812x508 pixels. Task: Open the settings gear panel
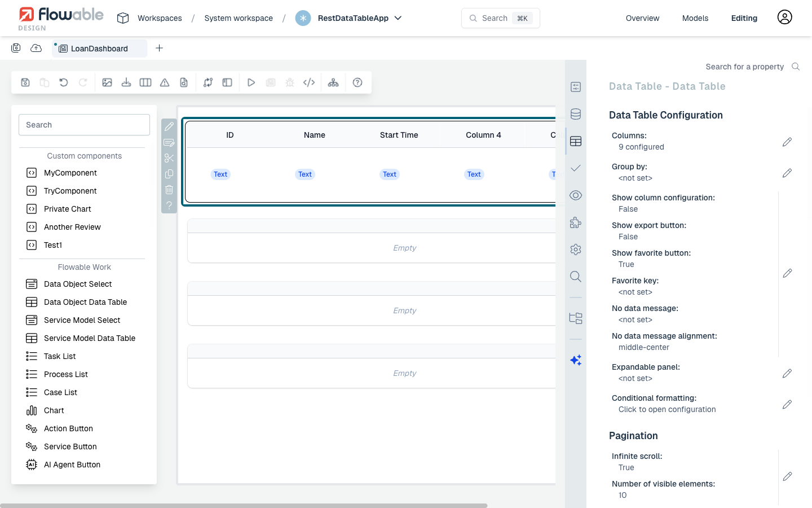[x=575, y=249]
